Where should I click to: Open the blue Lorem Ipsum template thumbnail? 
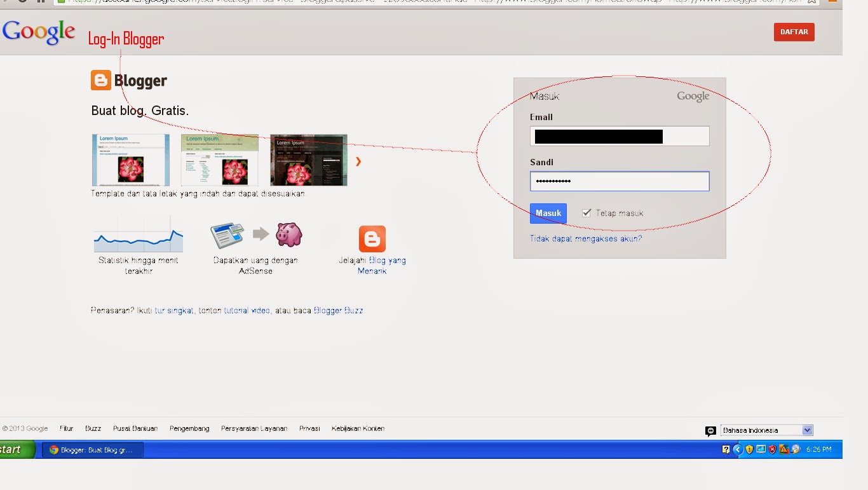(x=131, y=160)
